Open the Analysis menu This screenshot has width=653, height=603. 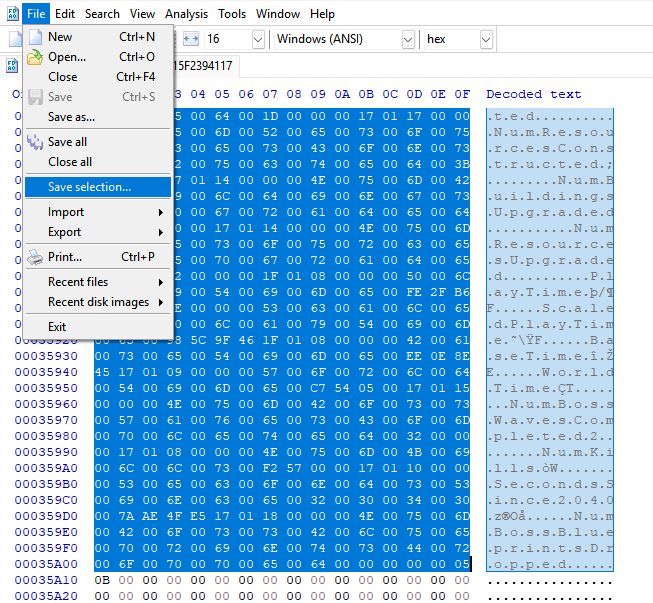pos(187,14)
